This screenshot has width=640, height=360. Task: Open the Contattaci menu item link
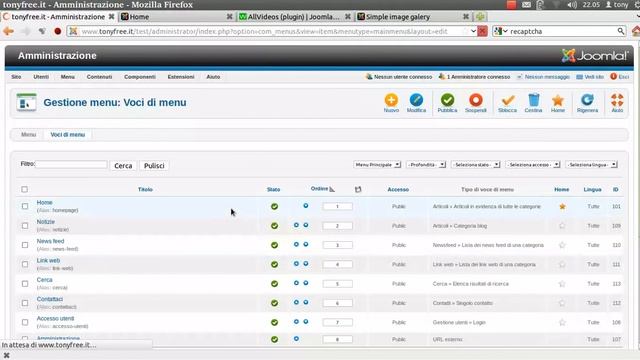click(50, 299)
